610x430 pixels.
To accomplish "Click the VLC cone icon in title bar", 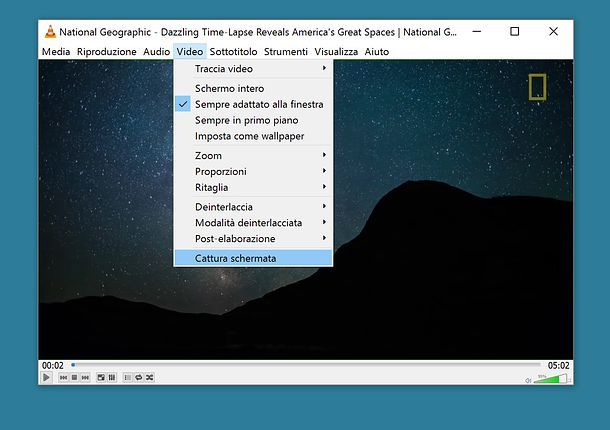I will pyautogui.click(x=50, y=32).
